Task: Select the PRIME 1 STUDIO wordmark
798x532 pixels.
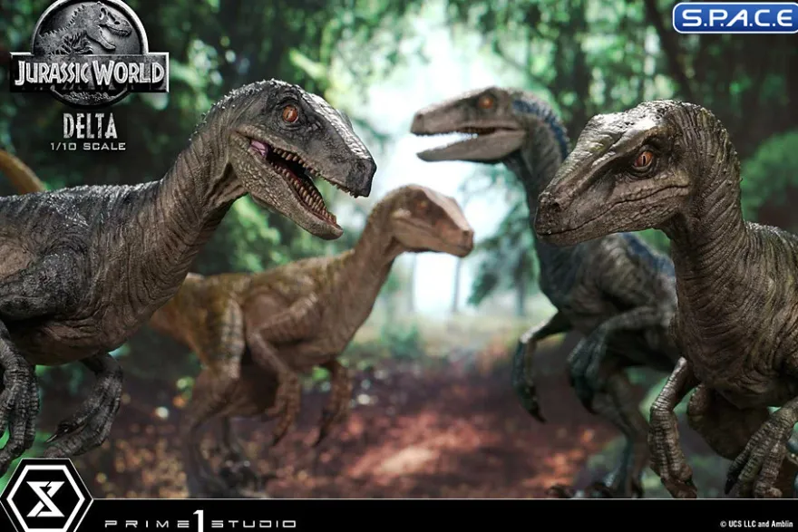Action: click(200, 522)
